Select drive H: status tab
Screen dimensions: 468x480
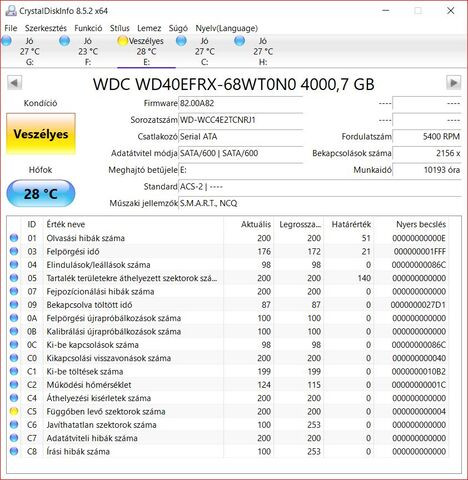pyautogui.click(x=263, y=51)
